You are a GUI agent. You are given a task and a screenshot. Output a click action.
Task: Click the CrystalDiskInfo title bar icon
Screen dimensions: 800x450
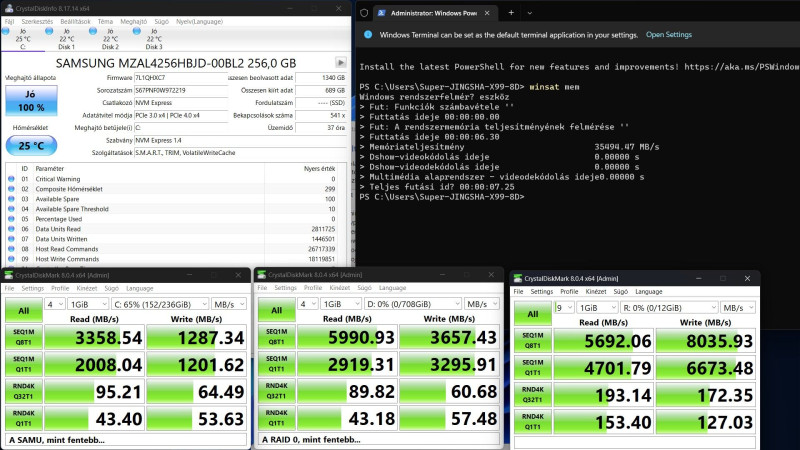click(9, 8)
